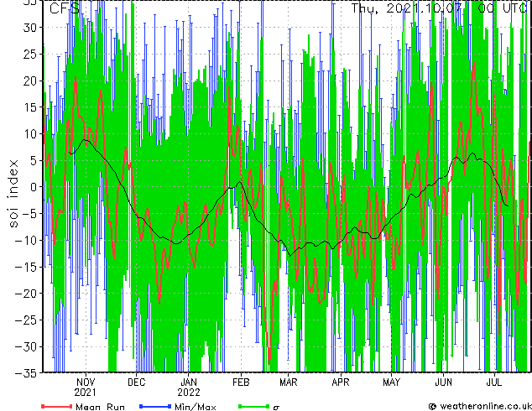
Task: Click the '-35' y-axis tick value
Action: tap(26, 373)
